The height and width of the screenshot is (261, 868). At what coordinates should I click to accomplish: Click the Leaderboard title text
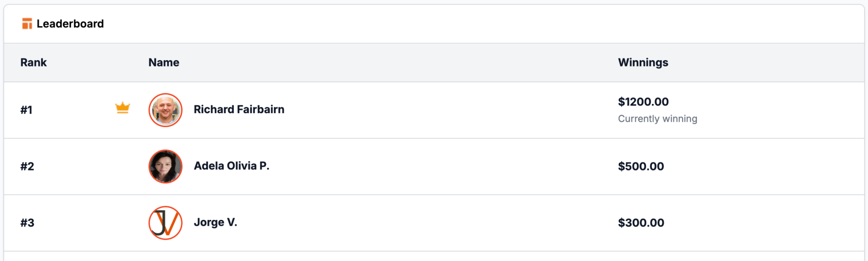coord(70,24)
